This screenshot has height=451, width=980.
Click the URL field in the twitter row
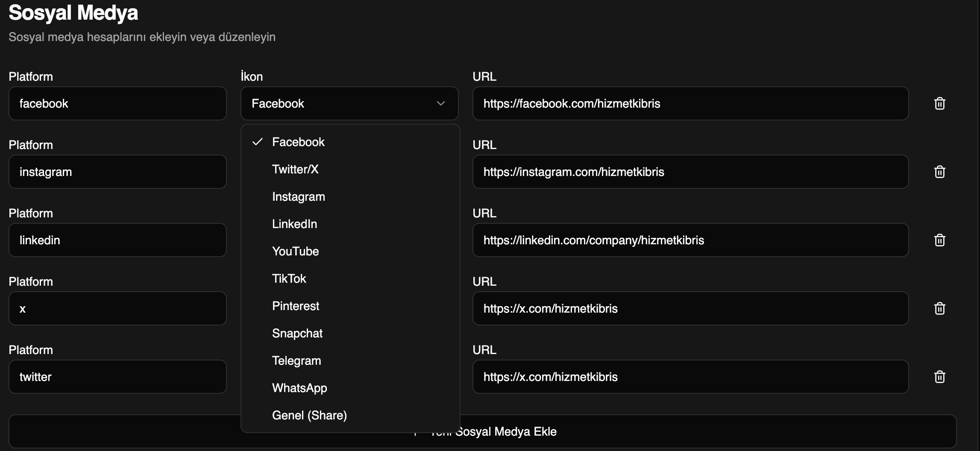(x=690, y=377)
